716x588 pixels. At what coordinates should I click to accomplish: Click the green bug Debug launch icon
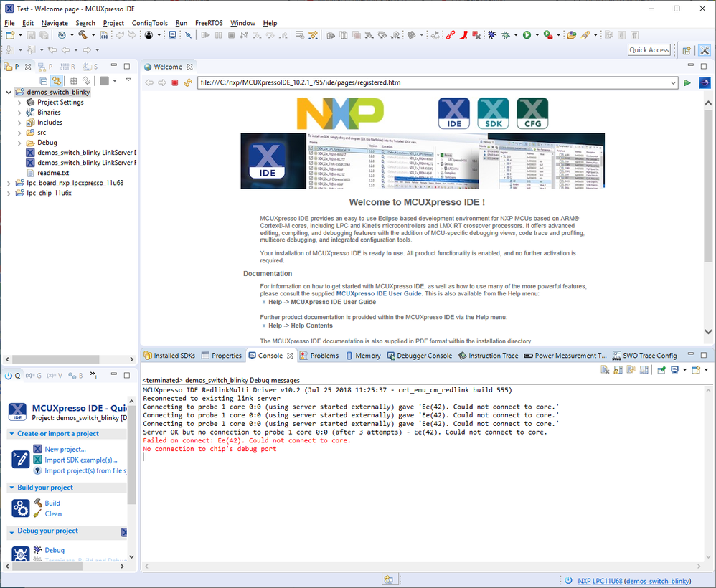click(x=506, y=35)
